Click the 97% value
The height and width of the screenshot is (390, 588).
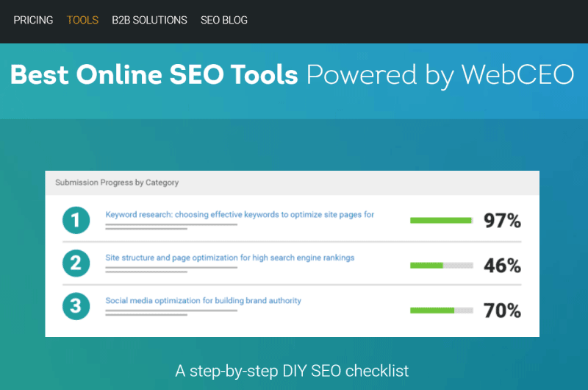point(502,220)
